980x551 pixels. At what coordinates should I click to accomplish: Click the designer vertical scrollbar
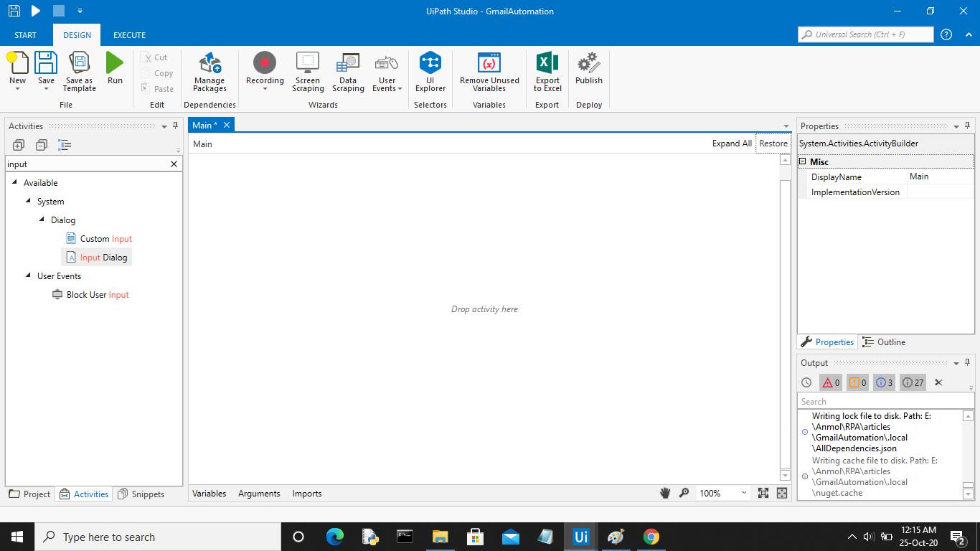point(785,316)
